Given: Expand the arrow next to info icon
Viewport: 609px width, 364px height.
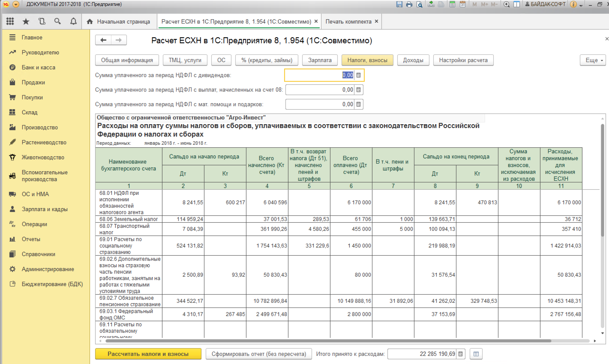Looking at the screenshot, I should coord(581,5).
